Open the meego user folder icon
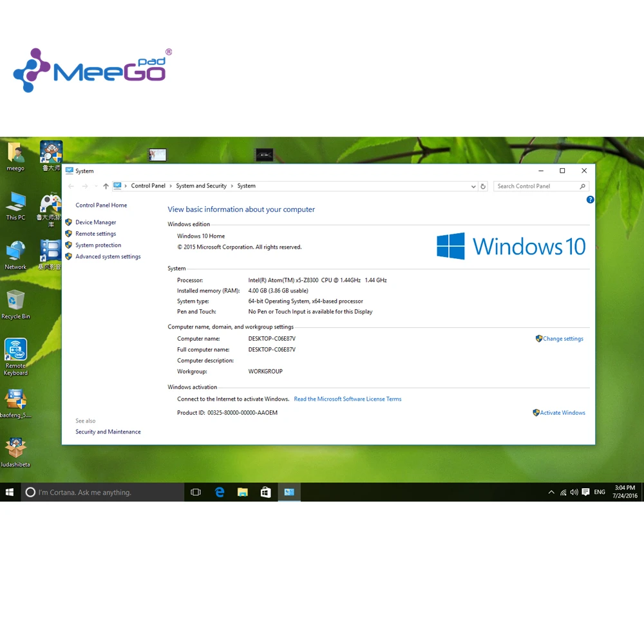The width and height of the screenshot is (644, 644). (x=15, y=157)
